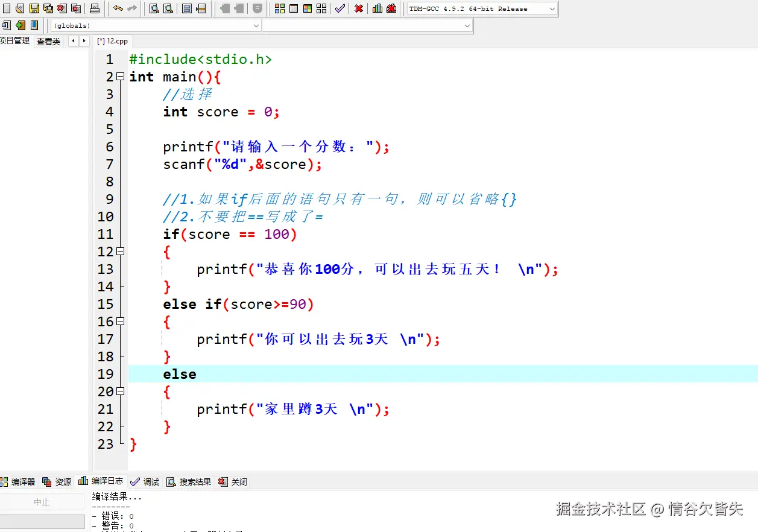Click first icon on the second toolbar row
758x532 pixels.
6,25
